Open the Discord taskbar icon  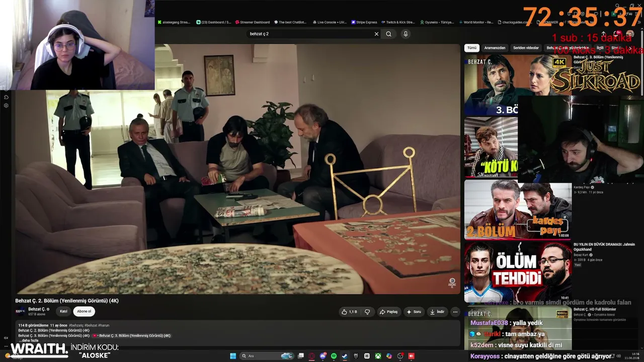coord(323,356)
